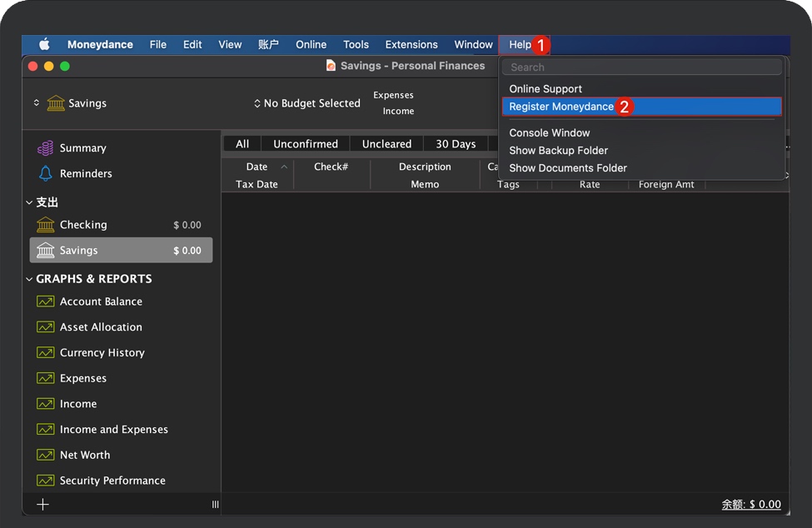Viewport: 812px width, 528px height.
Task: Open the Online menu
Action: (x=311, y=44)
